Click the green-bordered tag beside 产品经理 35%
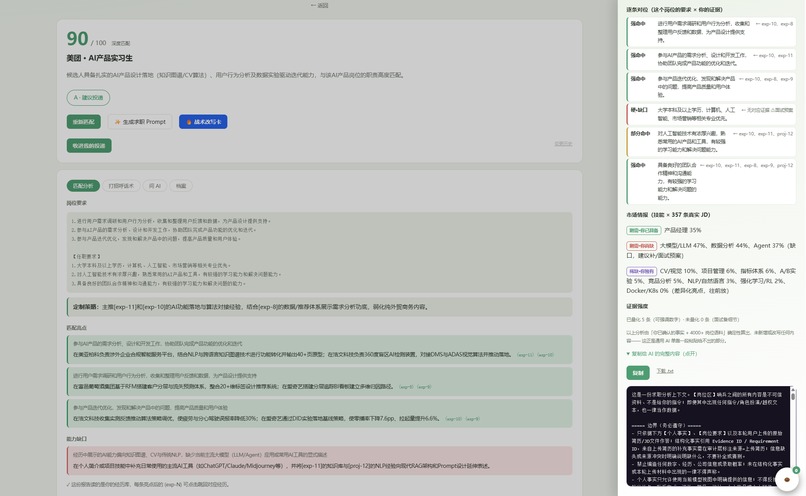The image size is (806, 496). click(x=644, y=230)
